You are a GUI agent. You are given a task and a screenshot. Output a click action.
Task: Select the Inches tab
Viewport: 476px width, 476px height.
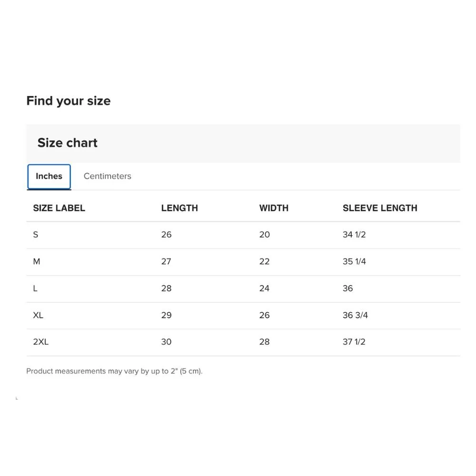pos(49,177)
